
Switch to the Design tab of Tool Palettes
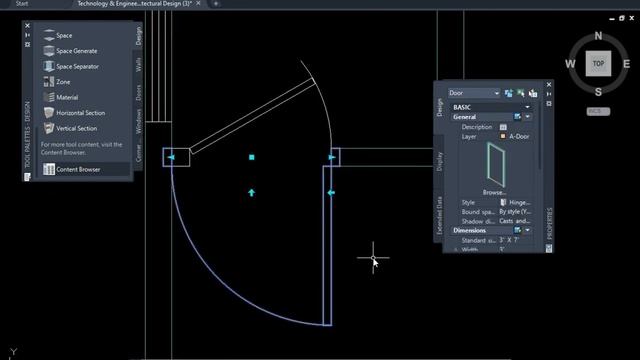tap(139, 36)
